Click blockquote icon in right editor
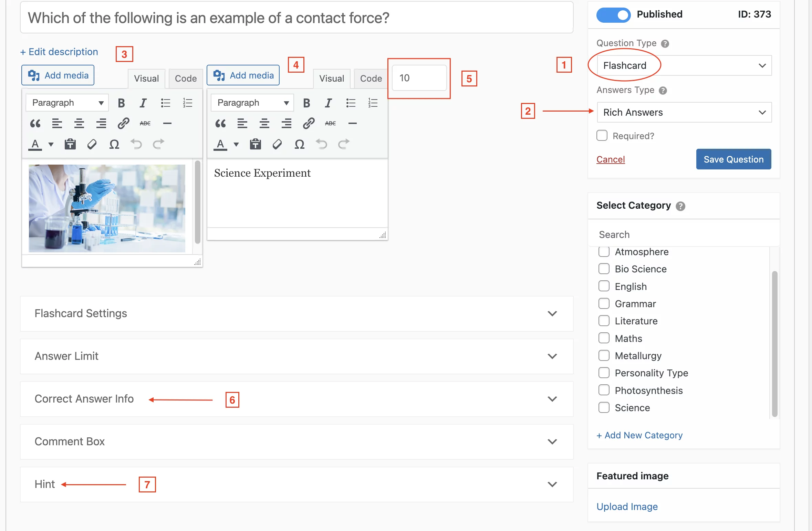 click(x=220, y=123)
